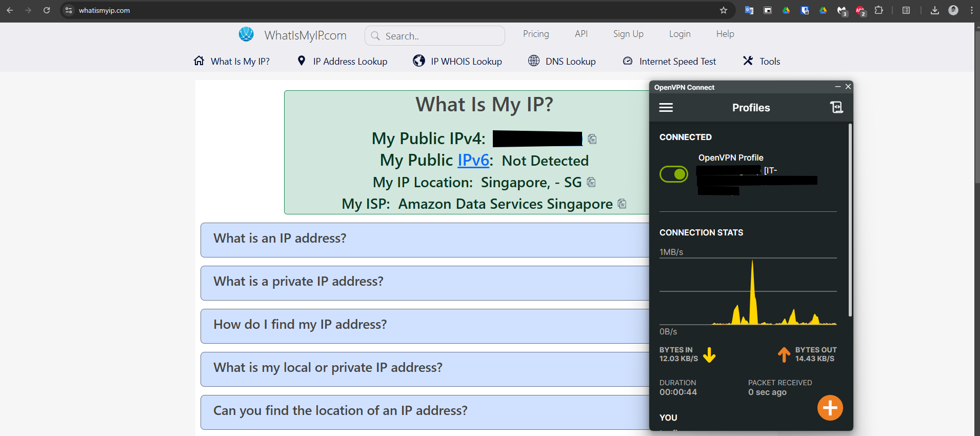Screen dimensions: 980x436
Task: Toggle off the OpenVPN Profile connection
Action: tap(673, 174)
